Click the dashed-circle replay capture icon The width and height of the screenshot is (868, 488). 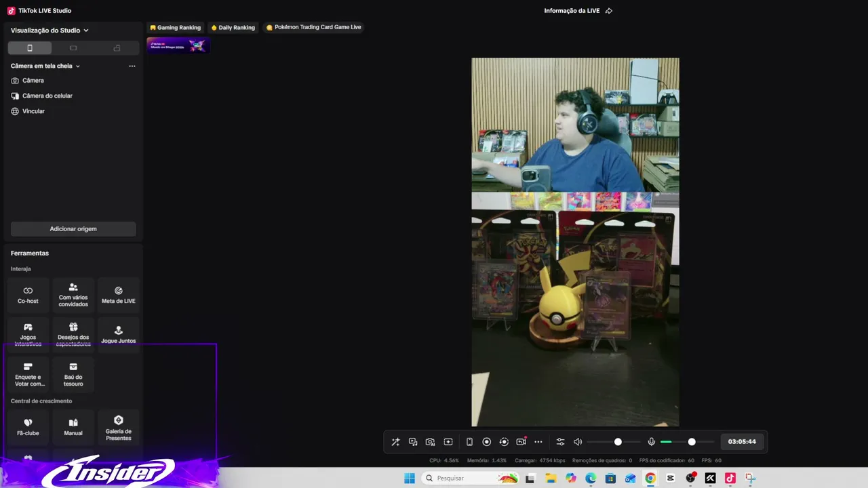tap(504, 442)
